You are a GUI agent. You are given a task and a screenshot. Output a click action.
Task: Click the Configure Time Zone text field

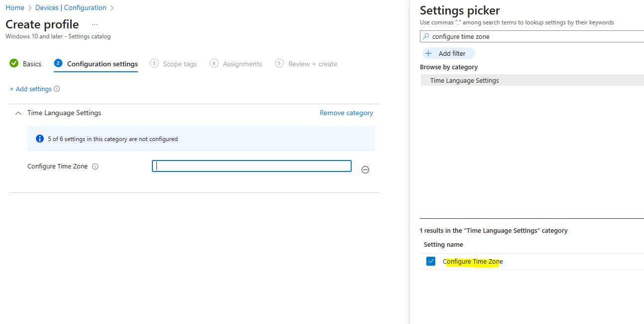[252, 166]
